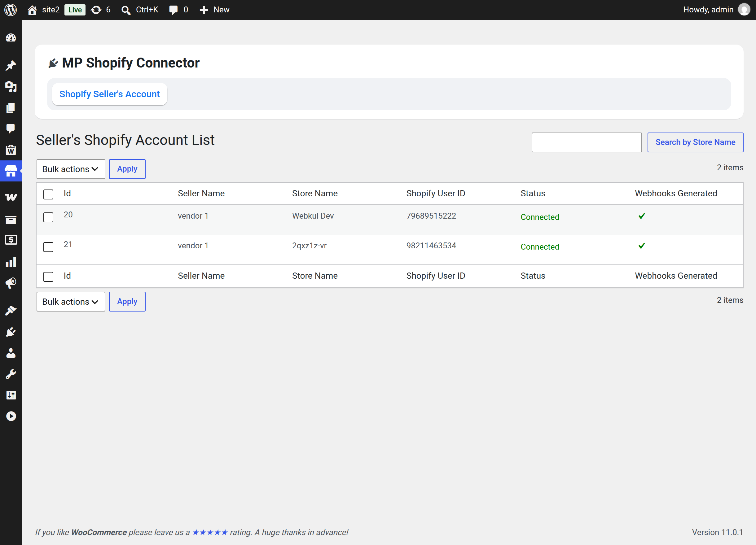This screenshot has width=756, height=545.
Task: Open the WordPress logo menu
Action: coord(11,10)
